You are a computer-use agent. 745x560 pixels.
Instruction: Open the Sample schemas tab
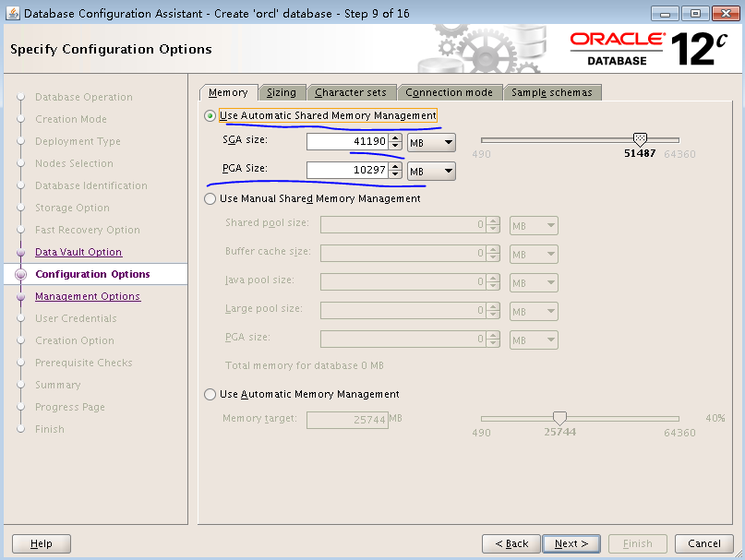pyautogui.click(x=552, y=92)
